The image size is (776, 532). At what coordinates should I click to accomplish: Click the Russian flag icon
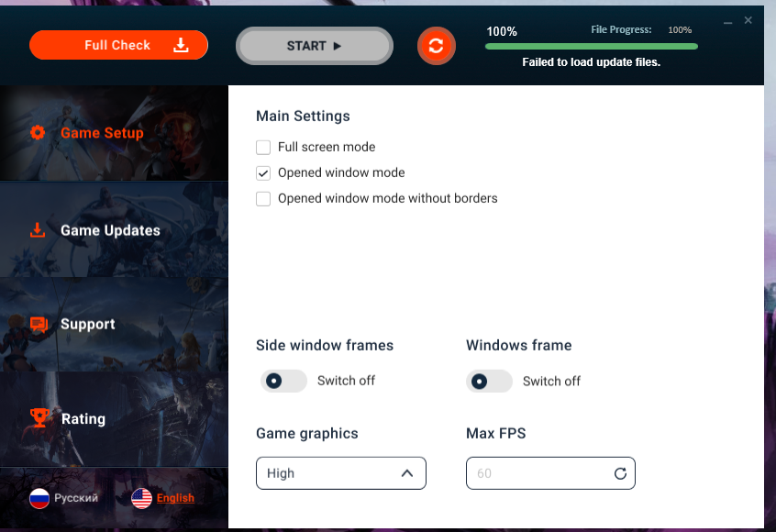tap(39, 498)
